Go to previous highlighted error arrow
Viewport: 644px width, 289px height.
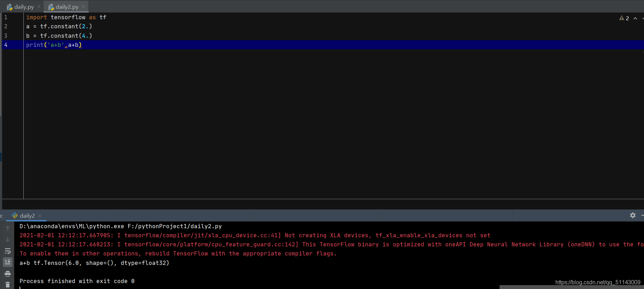coord(635,18)
